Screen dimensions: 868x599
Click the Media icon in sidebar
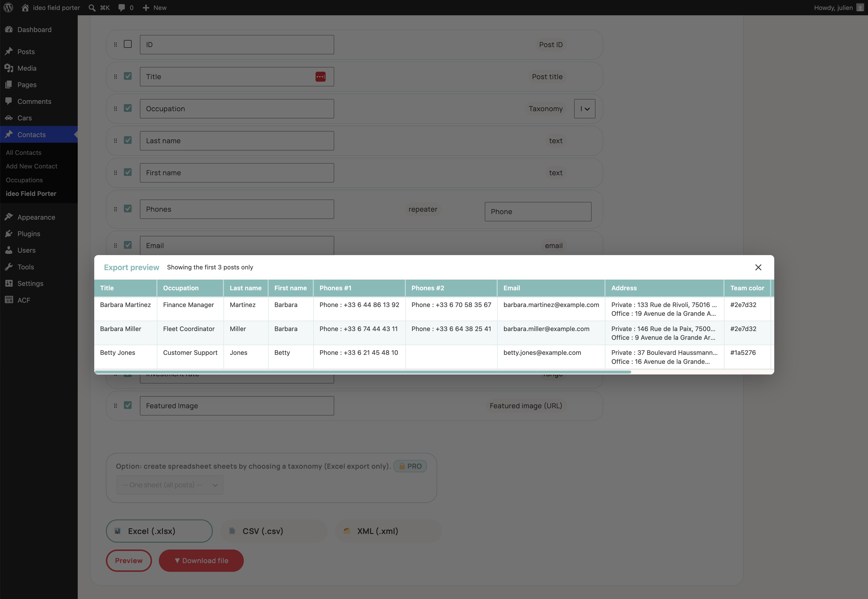9,68
